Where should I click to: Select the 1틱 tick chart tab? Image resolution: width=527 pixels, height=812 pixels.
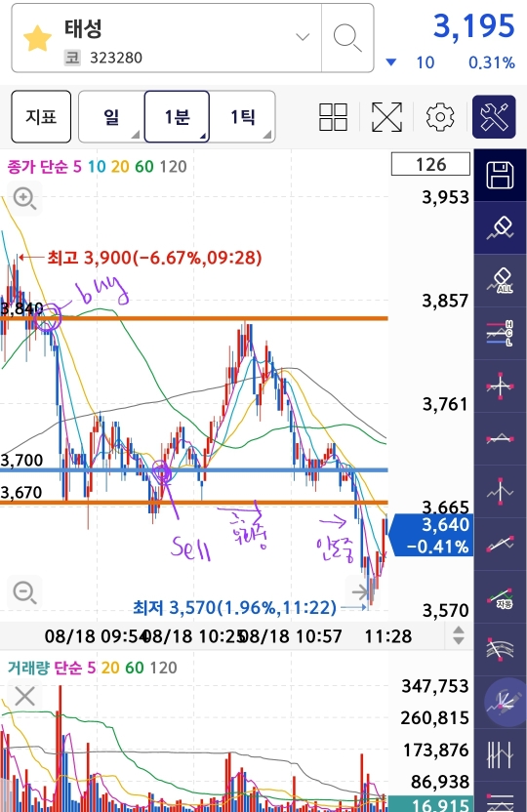242,116
